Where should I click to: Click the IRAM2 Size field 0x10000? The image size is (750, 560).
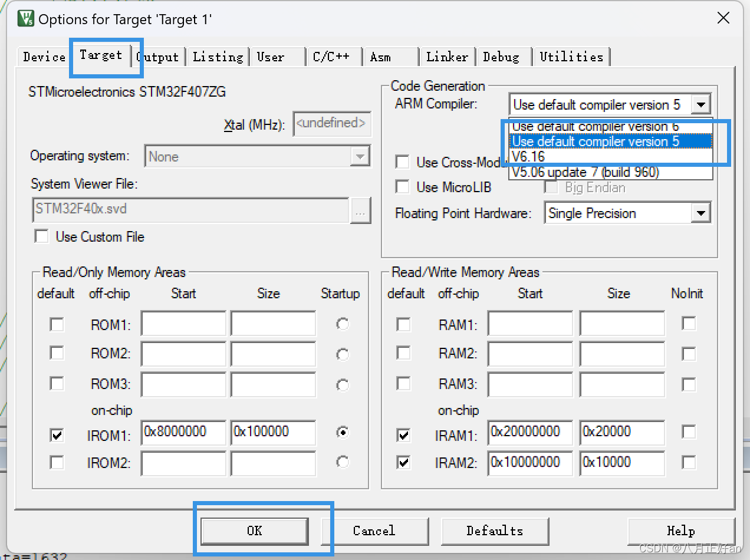(622, 464)
